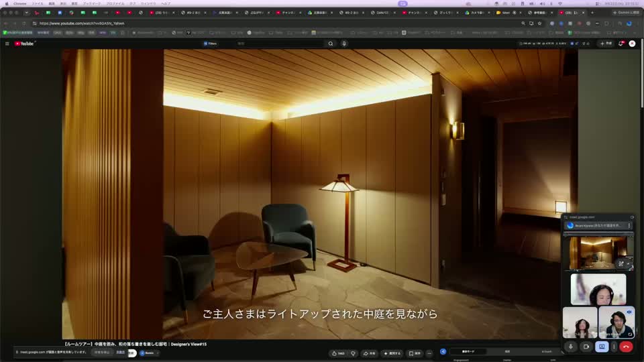This screenshot has height=362, width=644.
Task: Select the participant tile with active speaker indicator
Action: (616, 322)
